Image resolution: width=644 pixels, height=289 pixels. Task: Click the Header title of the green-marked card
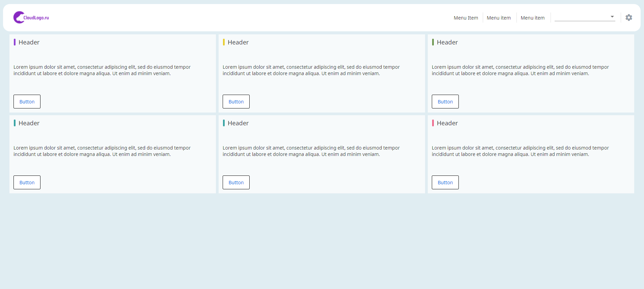pyautogui.click(x=447, y=42)
